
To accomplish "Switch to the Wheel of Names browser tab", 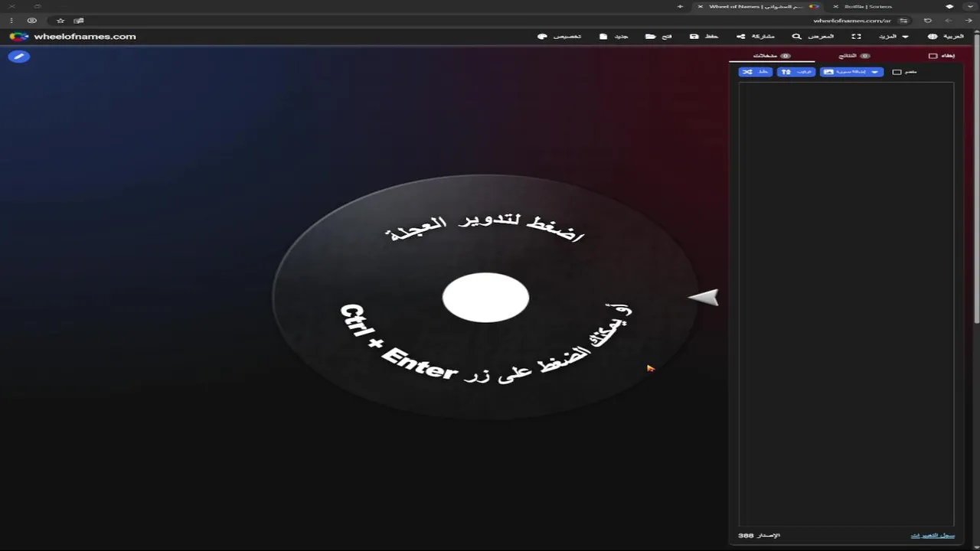I will tap(758, 6).
